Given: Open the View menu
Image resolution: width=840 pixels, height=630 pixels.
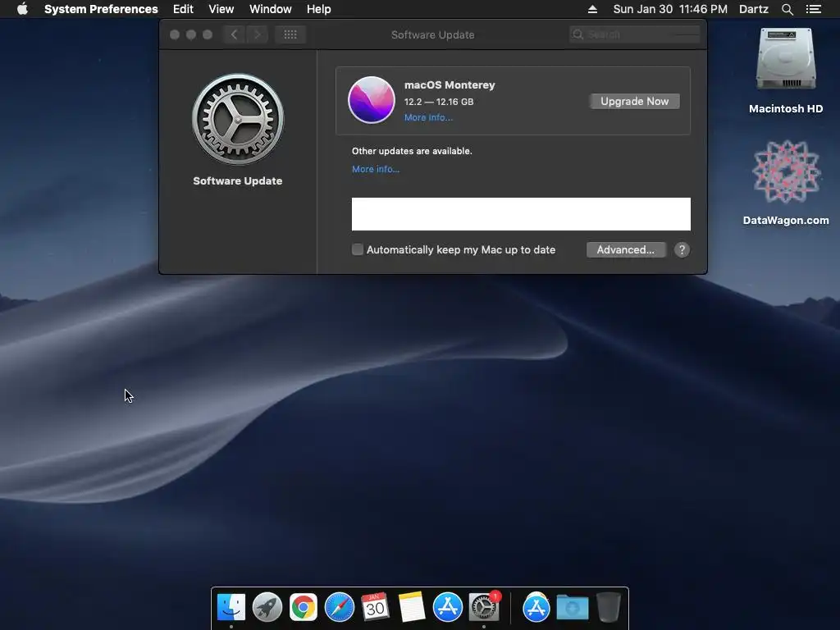Looking at the screenshot, I should pos(221,9).
